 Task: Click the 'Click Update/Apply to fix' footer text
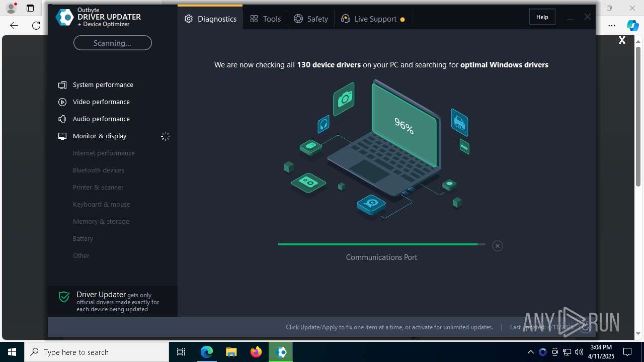pyautogui.click(x=389, y=327)
